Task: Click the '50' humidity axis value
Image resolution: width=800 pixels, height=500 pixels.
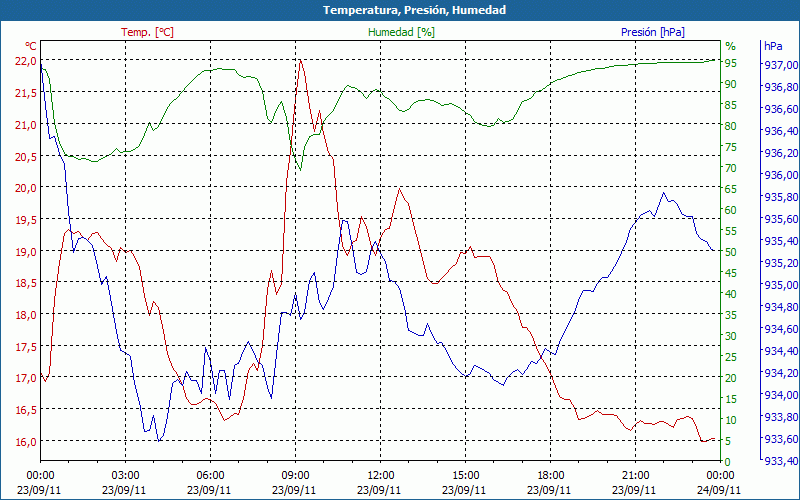Action: click(x=730, y=252)
